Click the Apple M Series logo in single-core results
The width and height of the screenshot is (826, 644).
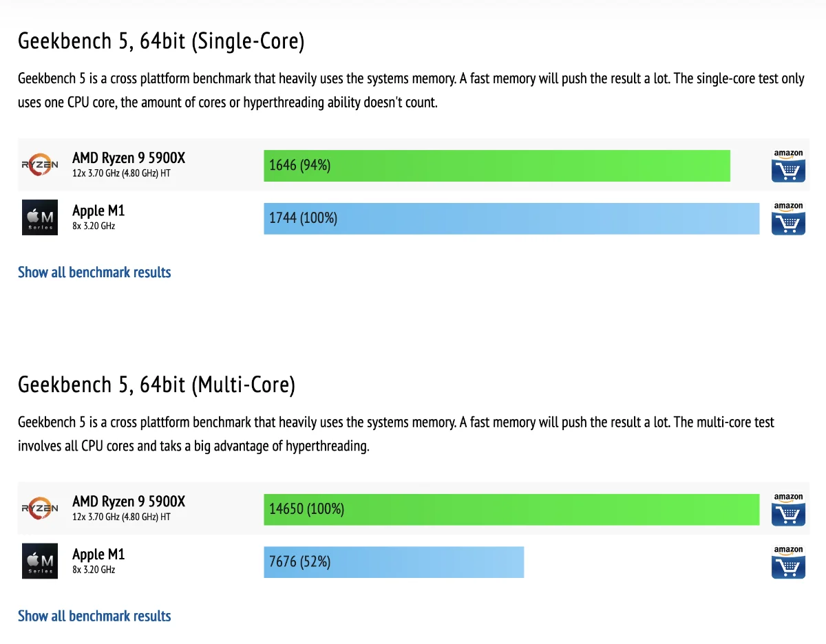tap(40, 217)
